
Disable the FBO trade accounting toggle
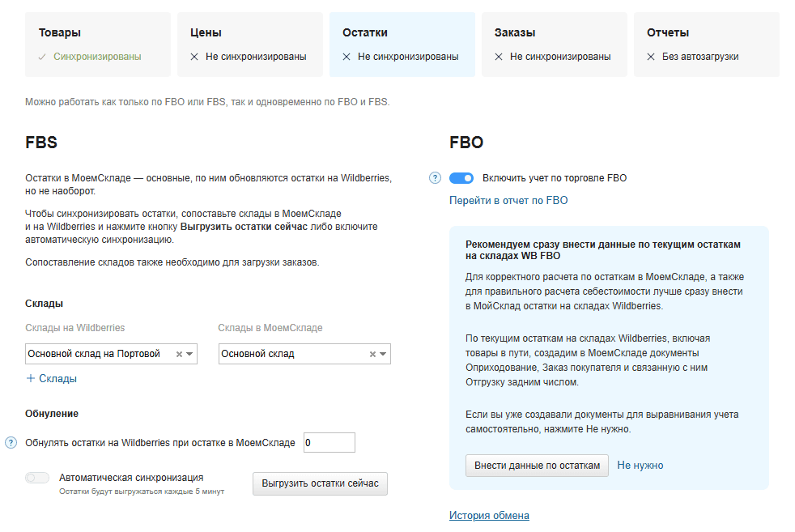(461, 178)
